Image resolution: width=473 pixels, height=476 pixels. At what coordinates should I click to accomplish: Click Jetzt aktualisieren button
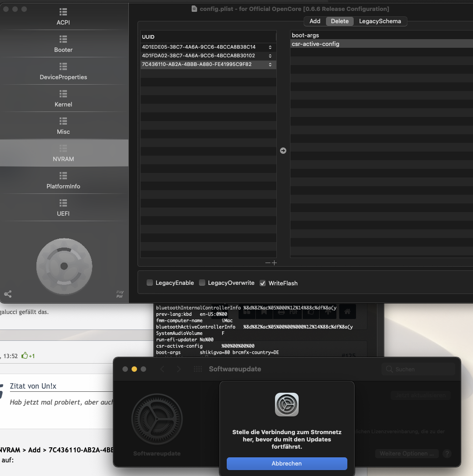(x=421, y=395)
